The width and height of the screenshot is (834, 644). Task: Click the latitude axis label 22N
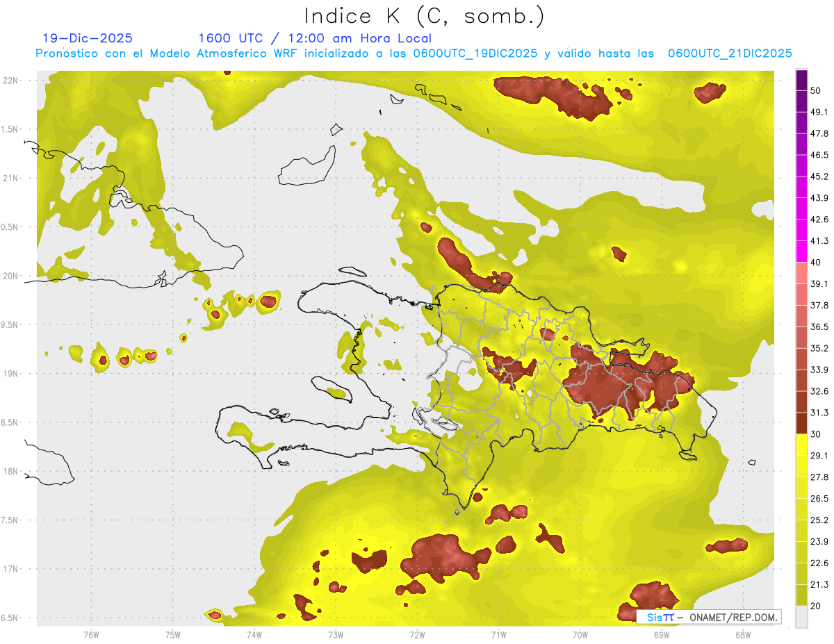(10, 81)
